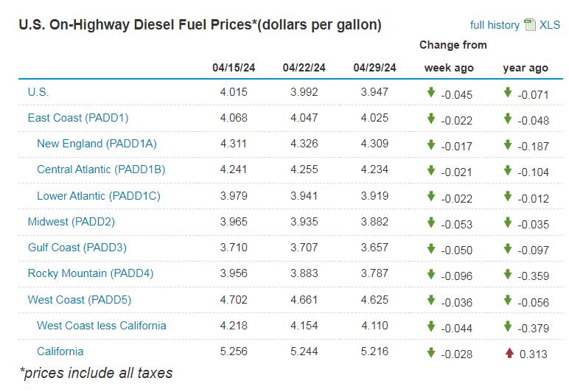
Task: Select East Coast (PADD1) region link
Action: click(78, 118)
